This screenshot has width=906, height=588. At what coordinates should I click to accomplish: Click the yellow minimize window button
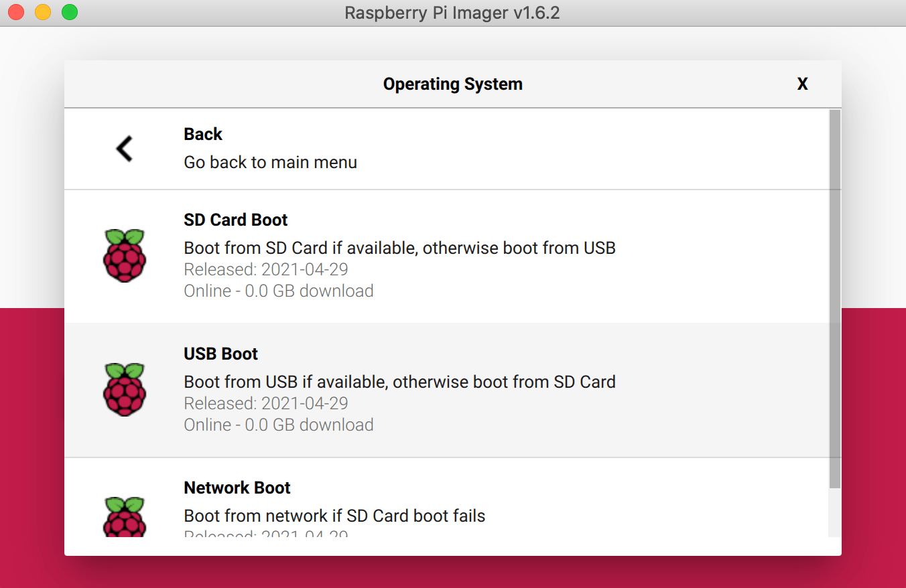[43, 12]
